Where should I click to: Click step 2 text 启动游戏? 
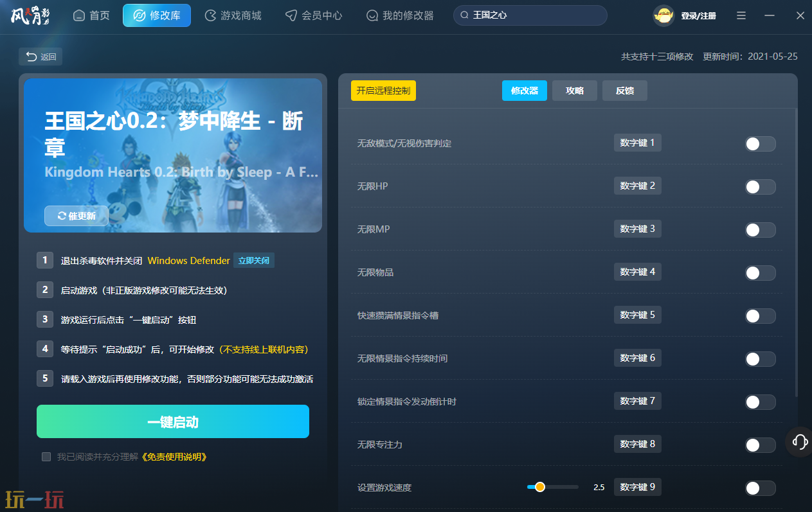tap(144, 290)
